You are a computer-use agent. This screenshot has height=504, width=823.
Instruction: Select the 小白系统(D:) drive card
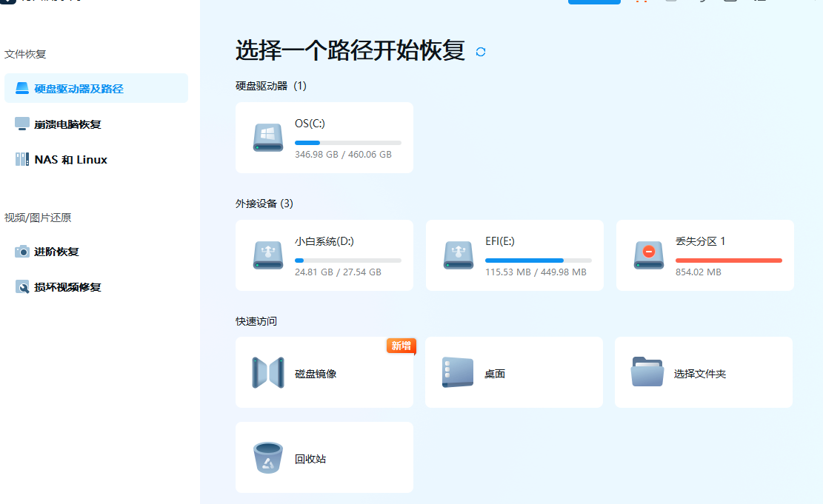(324, 255)
